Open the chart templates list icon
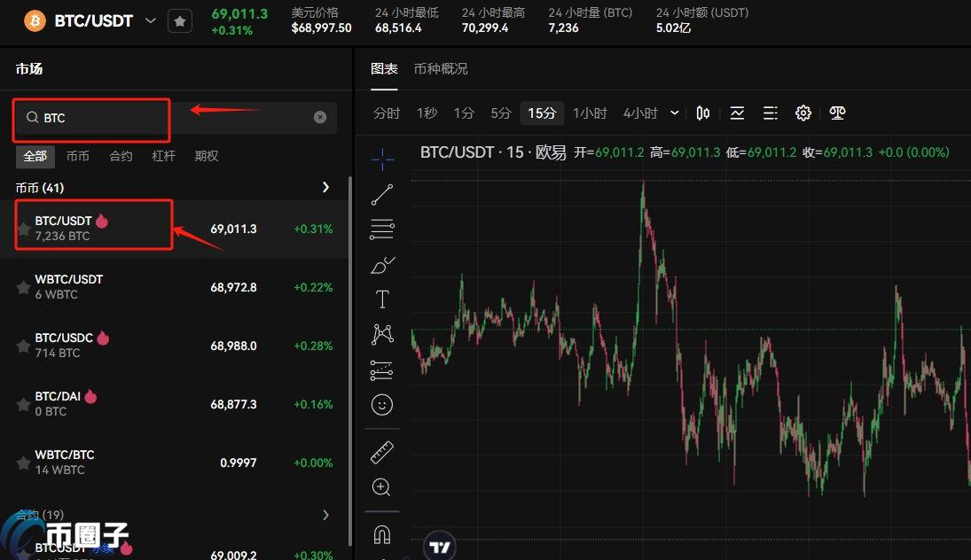The height and width of the screenshot is (560, 971). point(771,113)
